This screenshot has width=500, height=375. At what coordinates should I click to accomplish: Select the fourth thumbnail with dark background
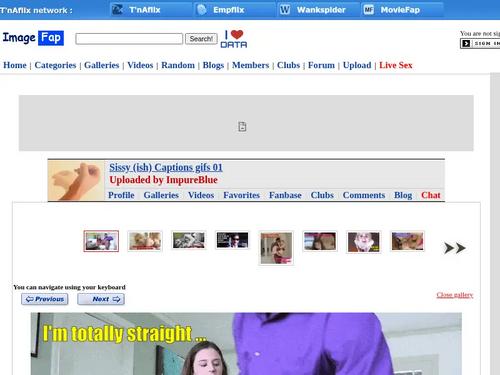pyautogui.click(x=232, y=240)
